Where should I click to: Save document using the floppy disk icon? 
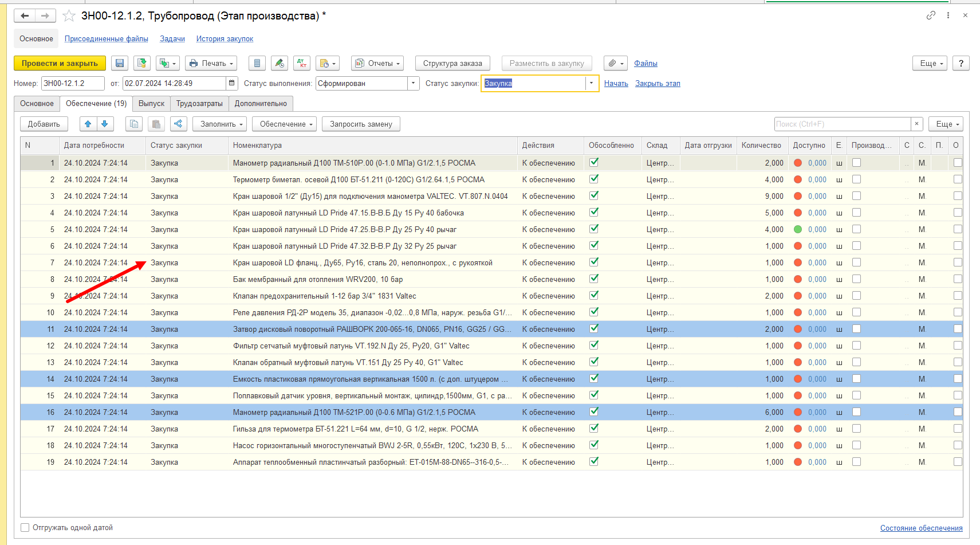point(120,63)
